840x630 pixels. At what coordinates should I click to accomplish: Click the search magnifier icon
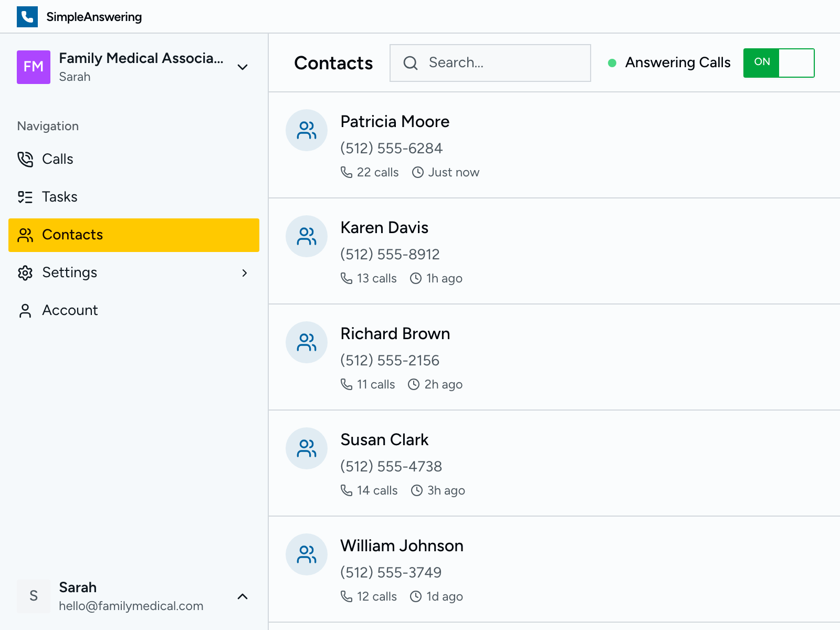(411, 62)
